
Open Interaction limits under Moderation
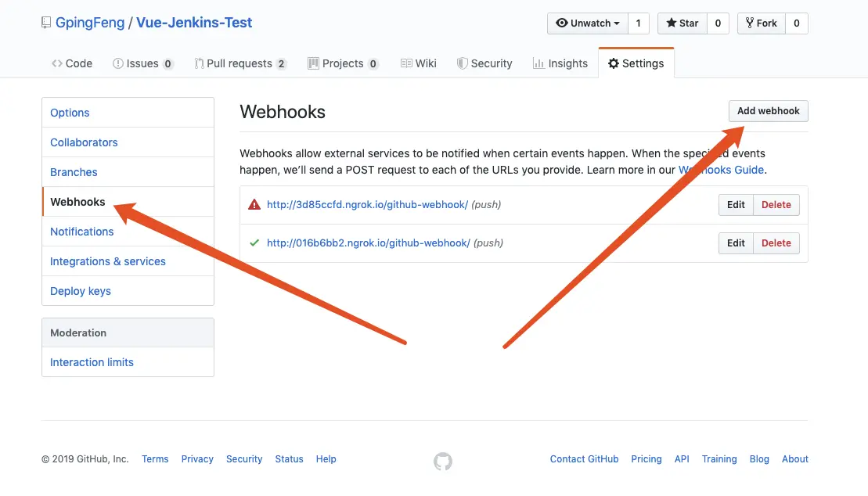(x=128, y=362)
